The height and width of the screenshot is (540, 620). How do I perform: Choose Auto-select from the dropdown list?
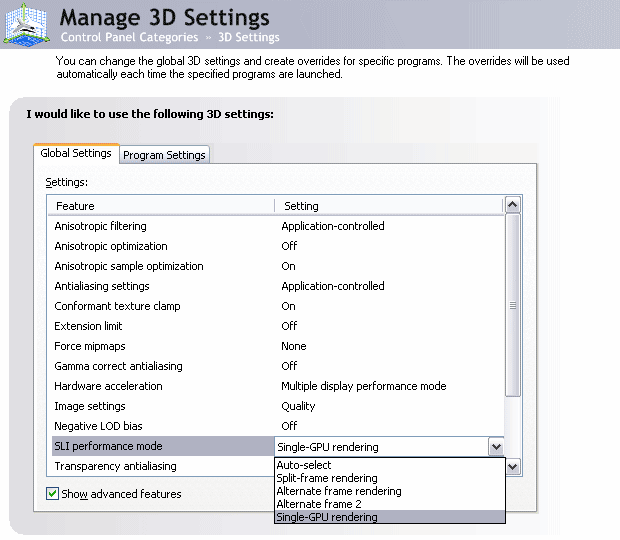click(x=304, y=465)
